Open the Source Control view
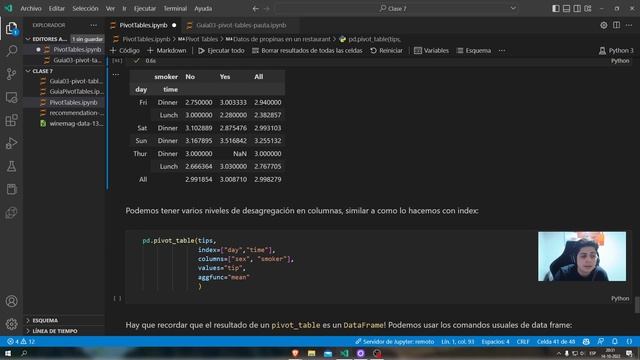Screen dimensions: 640x360 11,73
